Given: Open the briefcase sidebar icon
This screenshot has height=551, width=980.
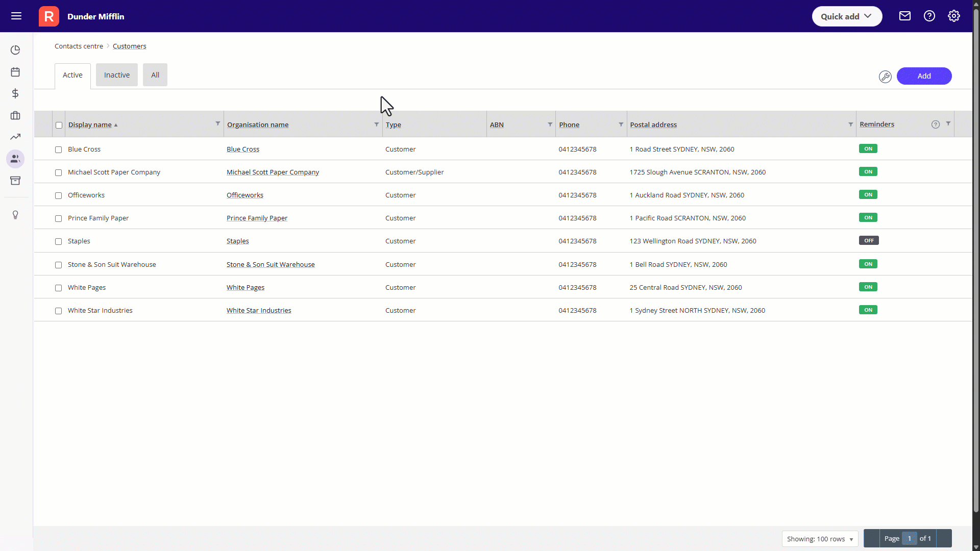Looking at the screenshot, I should click(15, 115).
